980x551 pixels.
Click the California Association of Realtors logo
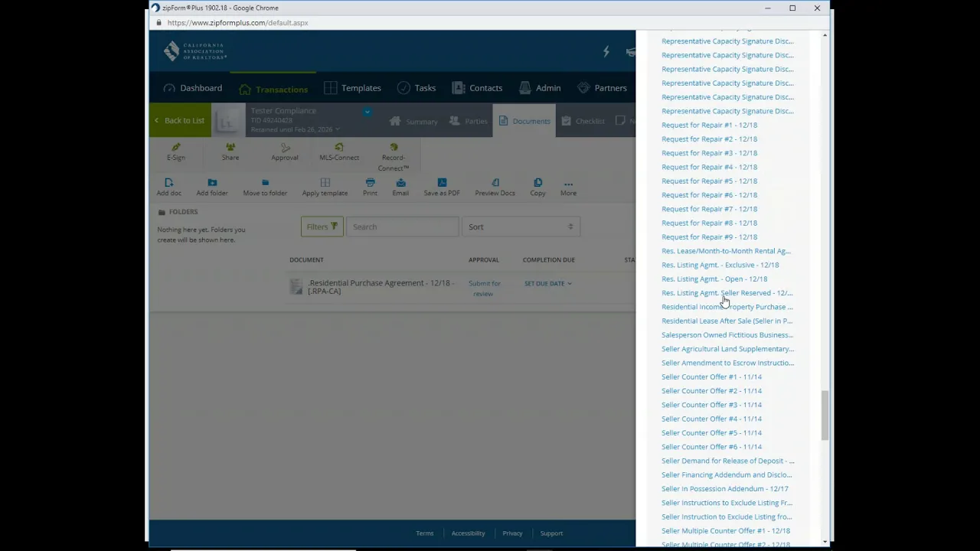pos(194,51)
